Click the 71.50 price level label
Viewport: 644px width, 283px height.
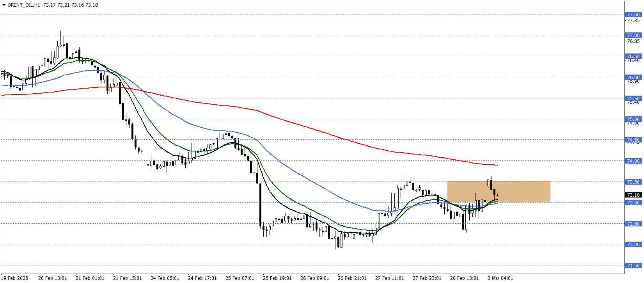click(x=633, y=265)
